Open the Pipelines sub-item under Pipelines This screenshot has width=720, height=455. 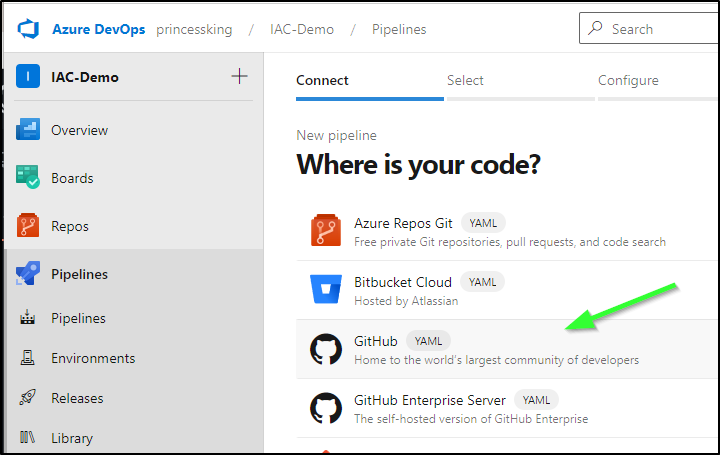coord(79,318)
